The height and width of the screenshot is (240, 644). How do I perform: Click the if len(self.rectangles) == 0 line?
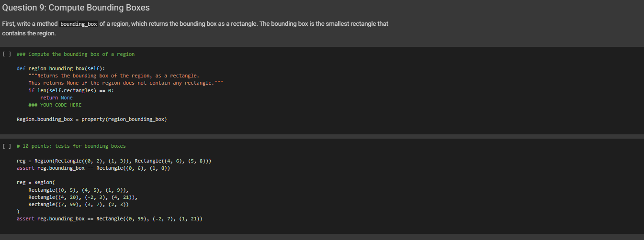click(71, 90)
